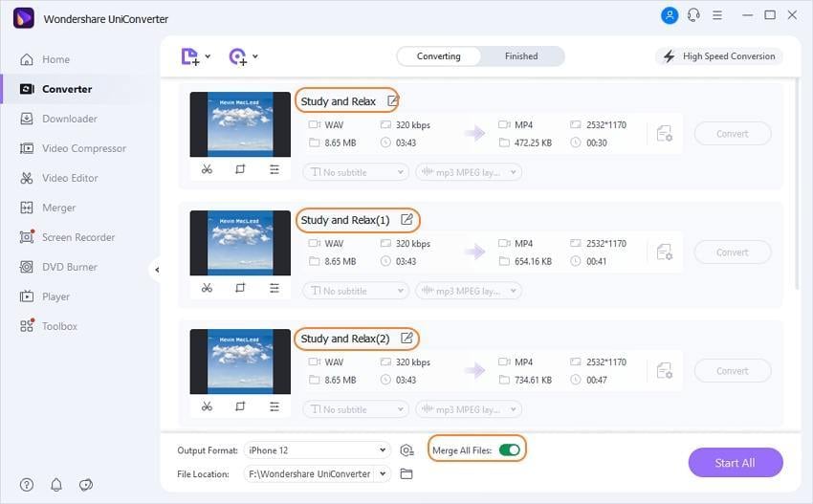Viewport: 813px width, 504px height.
Task: Convert the Study and Relax(2) file
Action: (732, 371)
